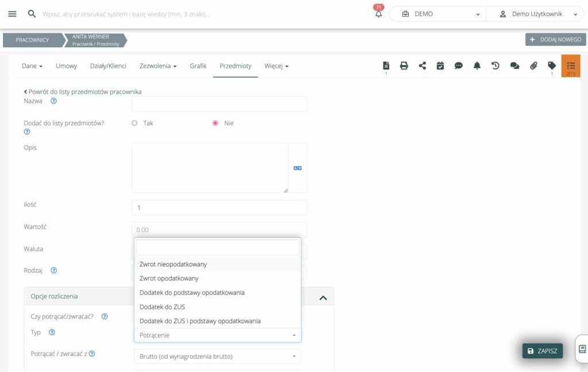
Task: Click the share icon
Action: [422, 66]
